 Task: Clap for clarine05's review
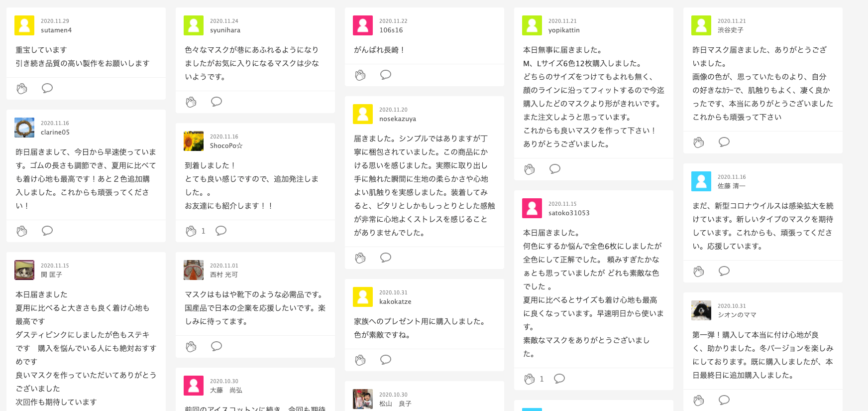point(22,231)
